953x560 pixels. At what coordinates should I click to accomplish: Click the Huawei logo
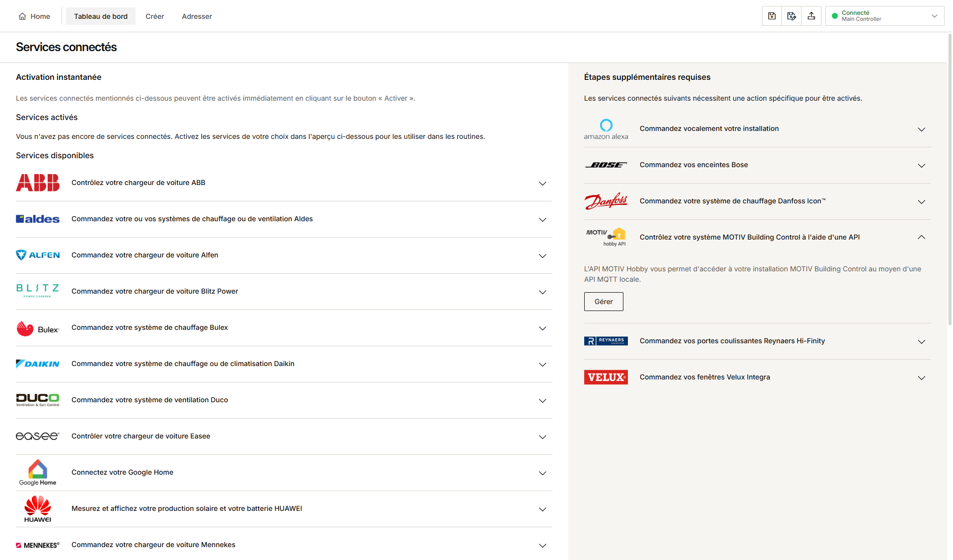(x=38, y=509)
